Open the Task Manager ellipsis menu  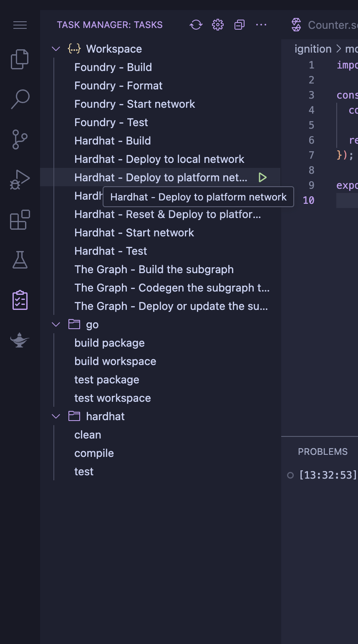[261, 25]
